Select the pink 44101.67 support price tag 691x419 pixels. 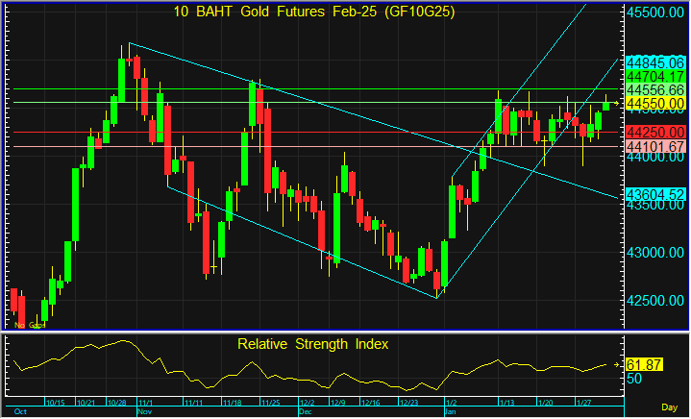[655, 147]
